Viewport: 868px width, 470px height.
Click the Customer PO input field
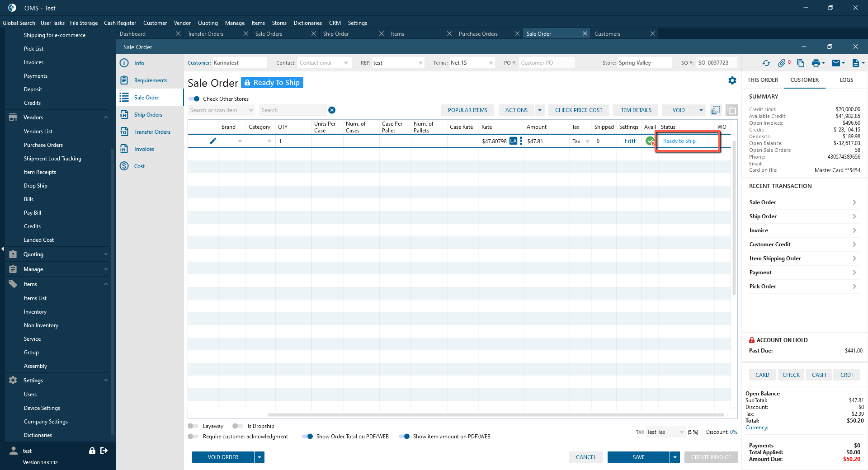546,63
